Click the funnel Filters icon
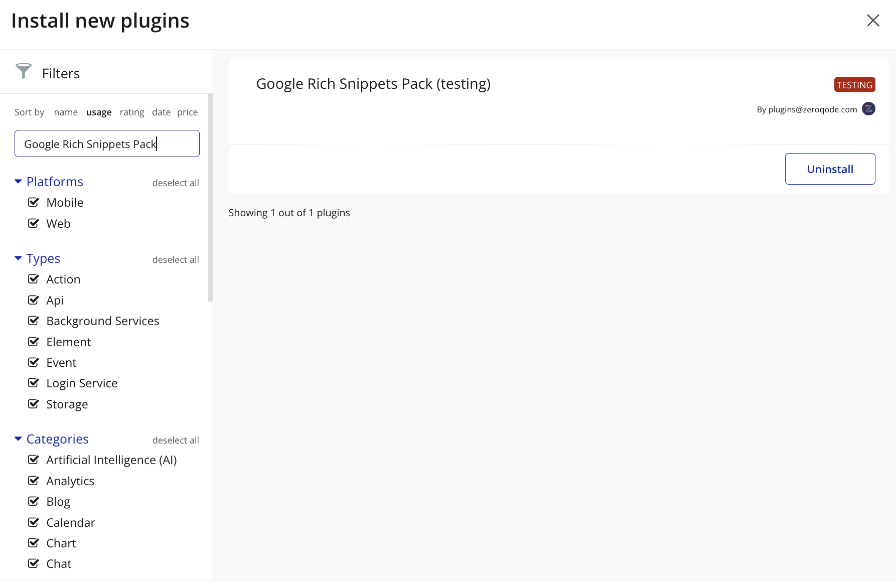 click(24, 71)
